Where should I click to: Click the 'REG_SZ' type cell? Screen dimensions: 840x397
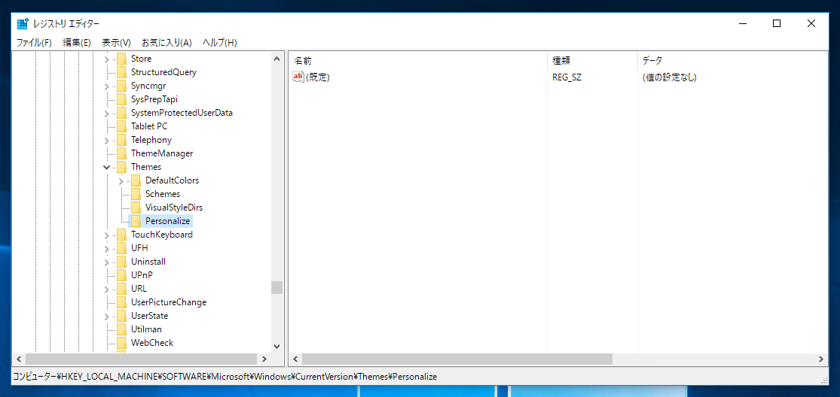pyautogui.click(x=567, y=77)
